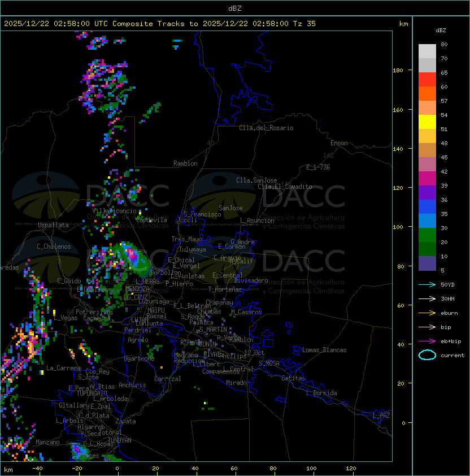Click the 'Catitas' map label
This screenshot has height=476, width=470.
coord(293,378)
